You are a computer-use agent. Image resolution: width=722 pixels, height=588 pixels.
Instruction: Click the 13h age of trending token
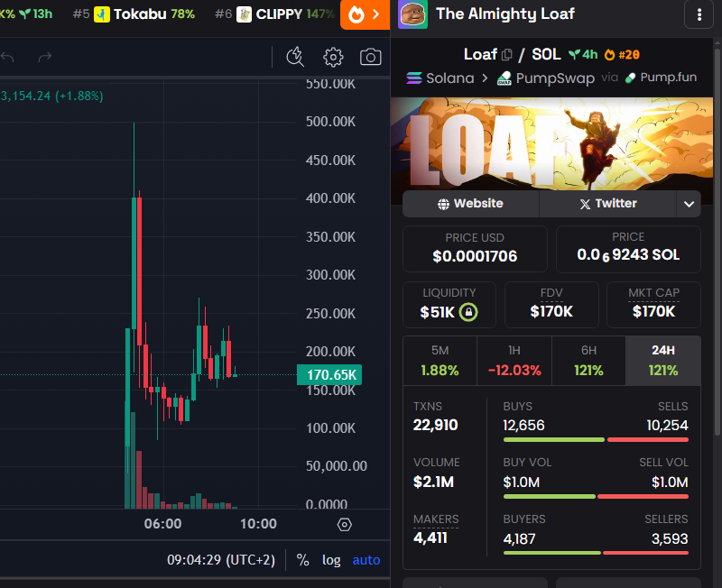37,14
